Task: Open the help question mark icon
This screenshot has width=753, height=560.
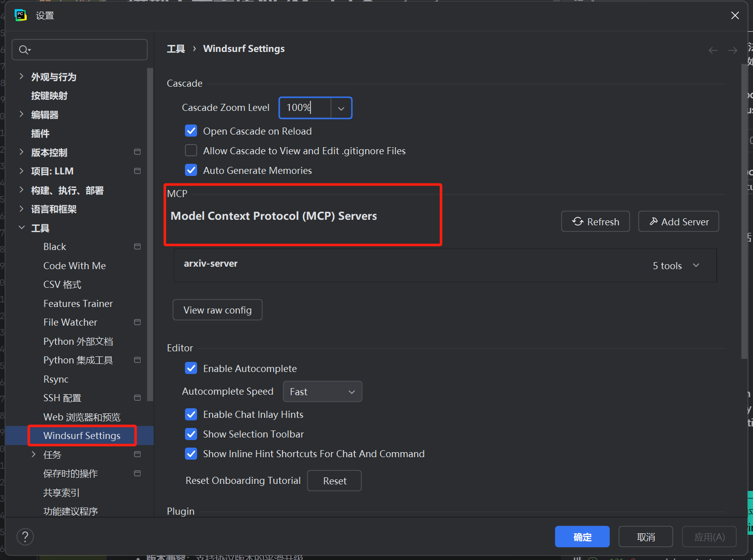Action: (25, 537)
